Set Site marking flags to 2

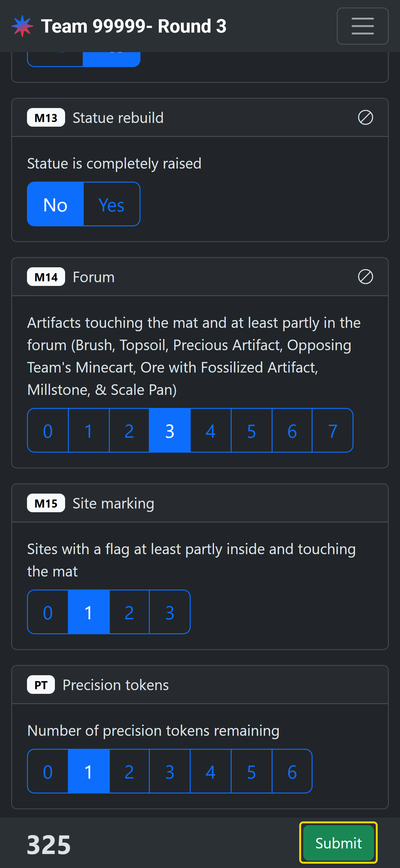pos(129,612)
